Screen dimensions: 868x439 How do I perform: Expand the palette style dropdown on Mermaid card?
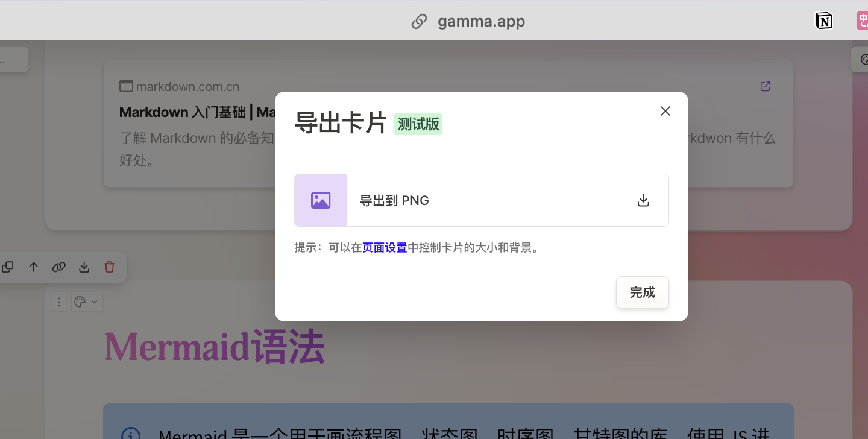click(x=87, y=302)
